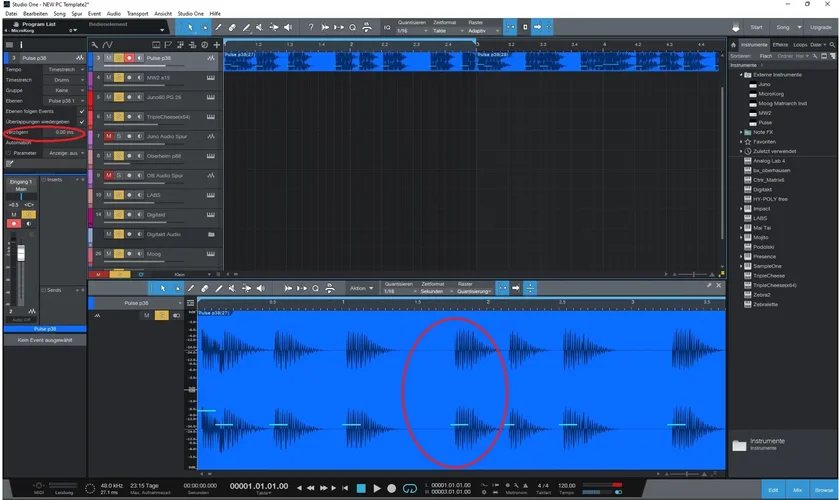Unmute the Juno Audio Spur track
Screen dimensions: 839x500
pyautogui.click(x=107, y=136)
